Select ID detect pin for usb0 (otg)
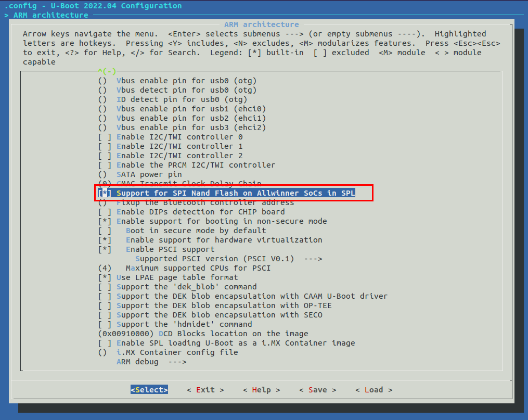 (x=173, y=100)
